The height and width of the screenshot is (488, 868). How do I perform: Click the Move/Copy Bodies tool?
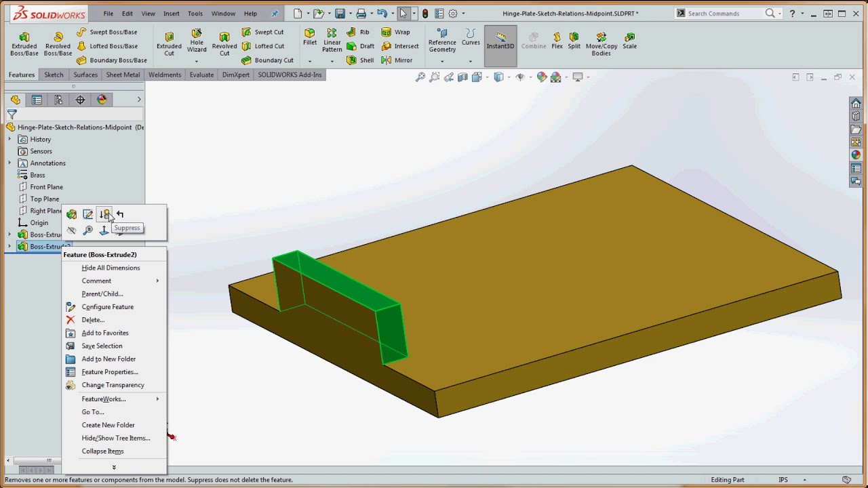tap(601, 44)
